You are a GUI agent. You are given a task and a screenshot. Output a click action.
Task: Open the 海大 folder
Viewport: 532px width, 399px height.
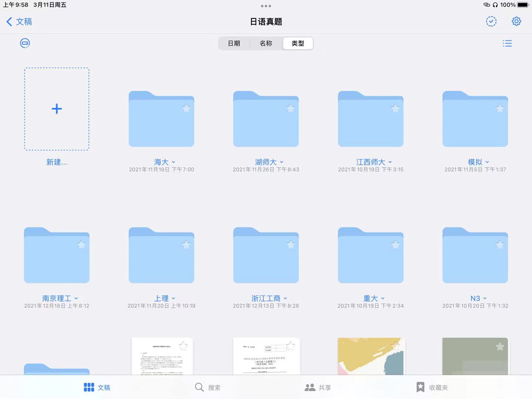[161, 119]
